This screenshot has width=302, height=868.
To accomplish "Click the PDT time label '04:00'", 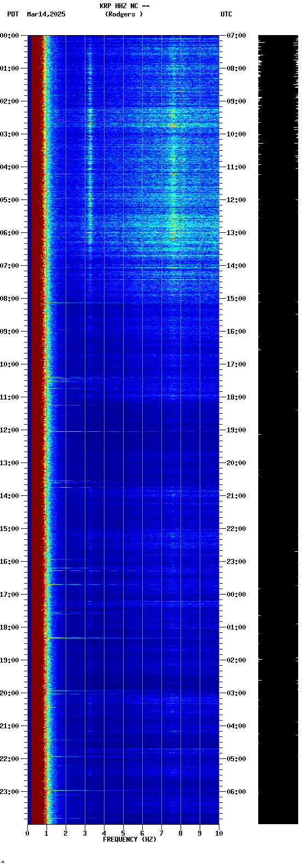I will (9, 167).
